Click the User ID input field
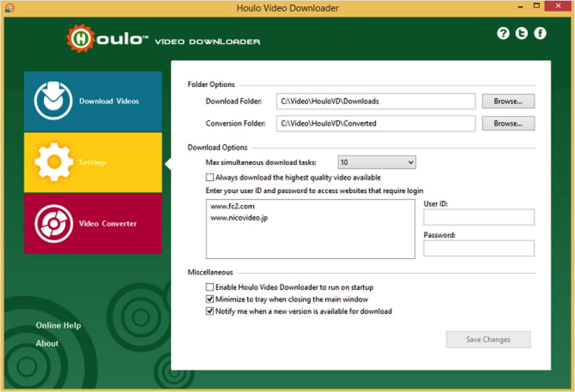The image size is (575, 392). pos(478,217)
